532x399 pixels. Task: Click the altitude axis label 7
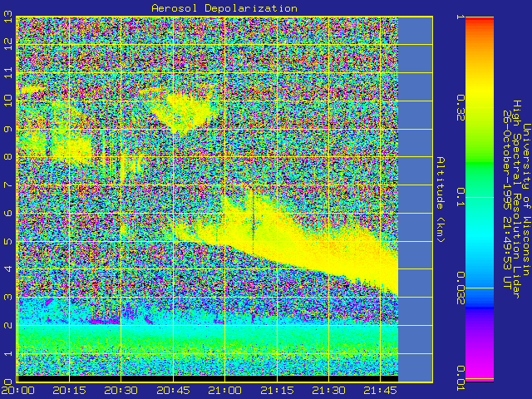click(8, 185)
